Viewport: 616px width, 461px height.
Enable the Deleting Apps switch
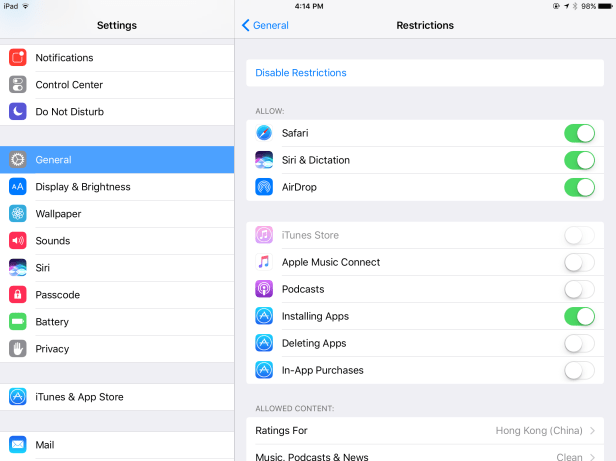click(x=579, y=343)
